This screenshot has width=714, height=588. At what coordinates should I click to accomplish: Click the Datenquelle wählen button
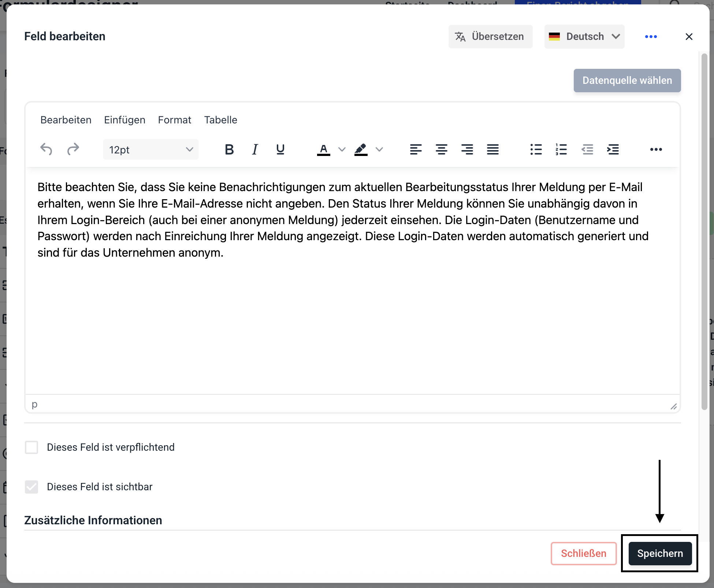coord(627,81)
